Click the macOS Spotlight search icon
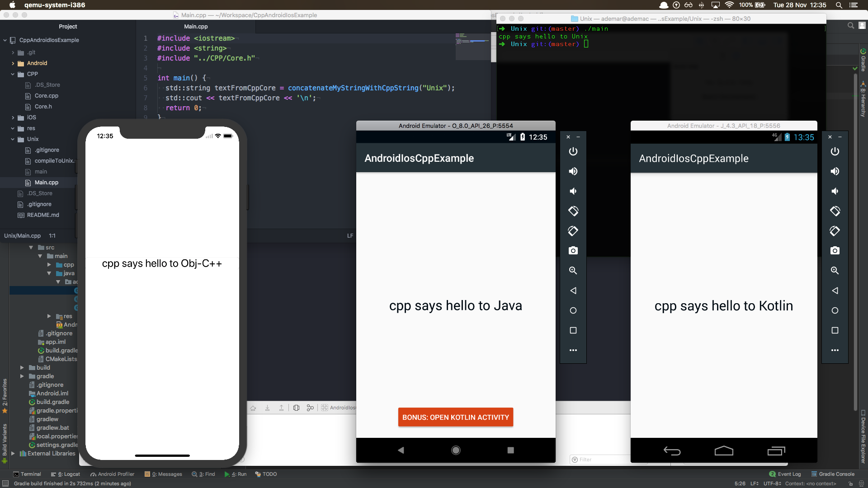 839,5
